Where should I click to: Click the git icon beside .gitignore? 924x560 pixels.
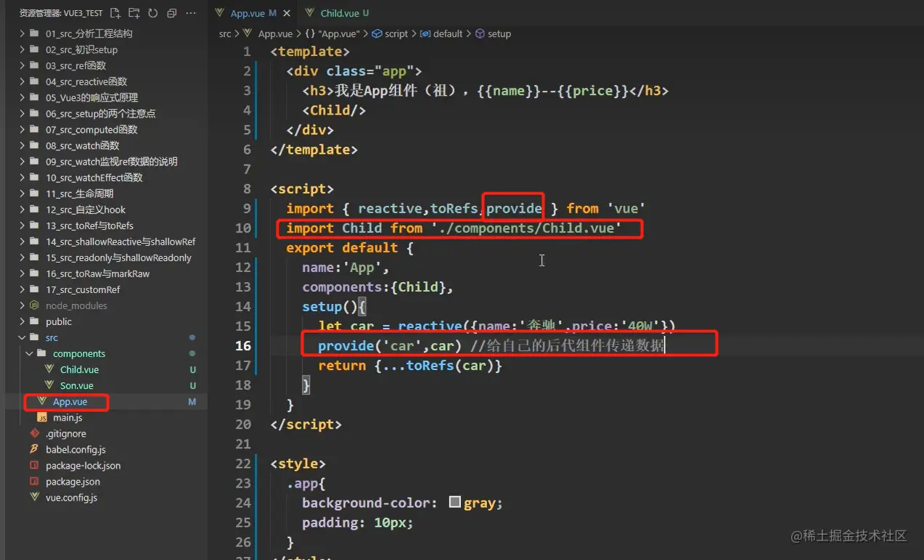[x=34, y=433]
